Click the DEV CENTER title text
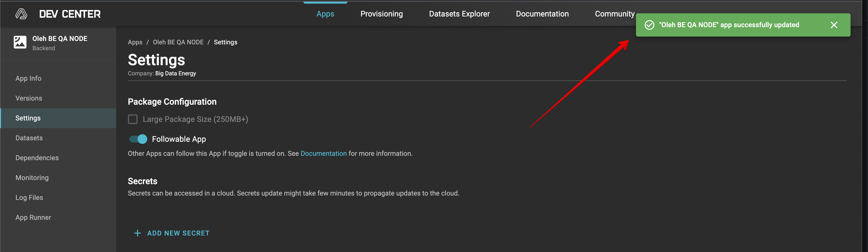Viewport: 868px width, 252px height. 70,14
